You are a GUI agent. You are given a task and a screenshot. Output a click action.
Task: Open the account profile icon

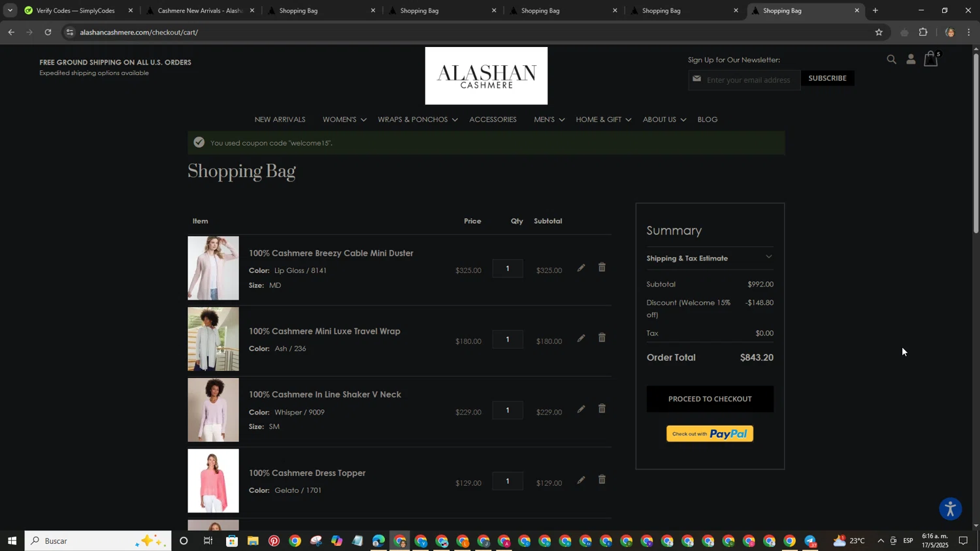click(x=911, y=60)
